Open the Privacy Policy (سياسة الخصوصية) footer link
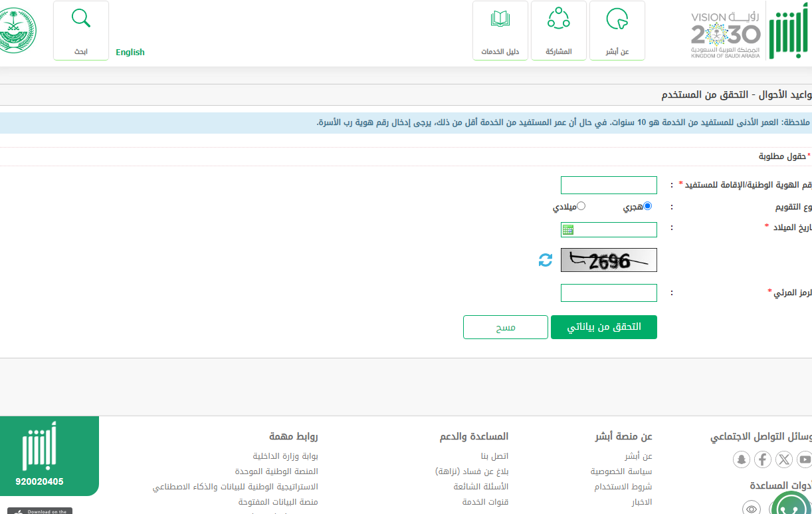Viewport: 812px width, 514px height. coord(621,471)
